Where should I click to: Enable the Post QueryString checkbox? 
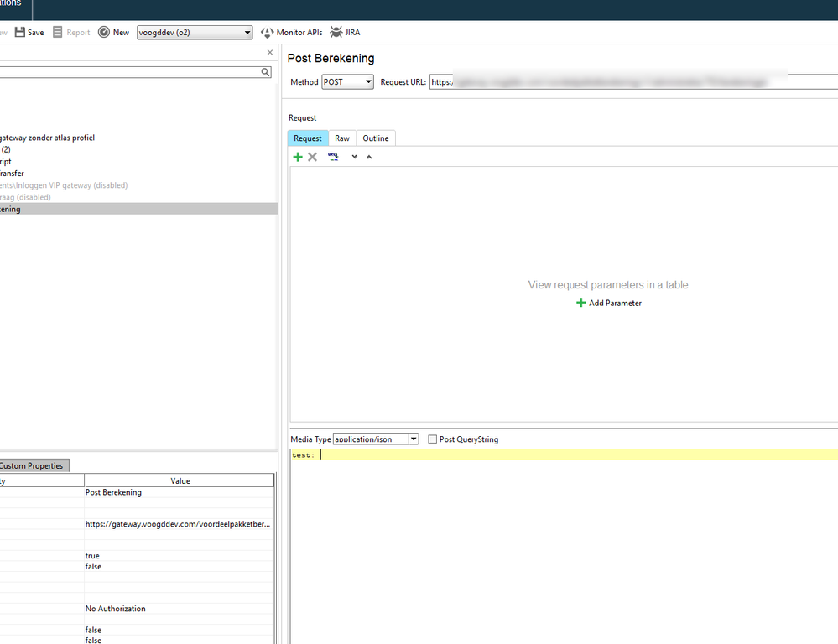coord(433,439)
